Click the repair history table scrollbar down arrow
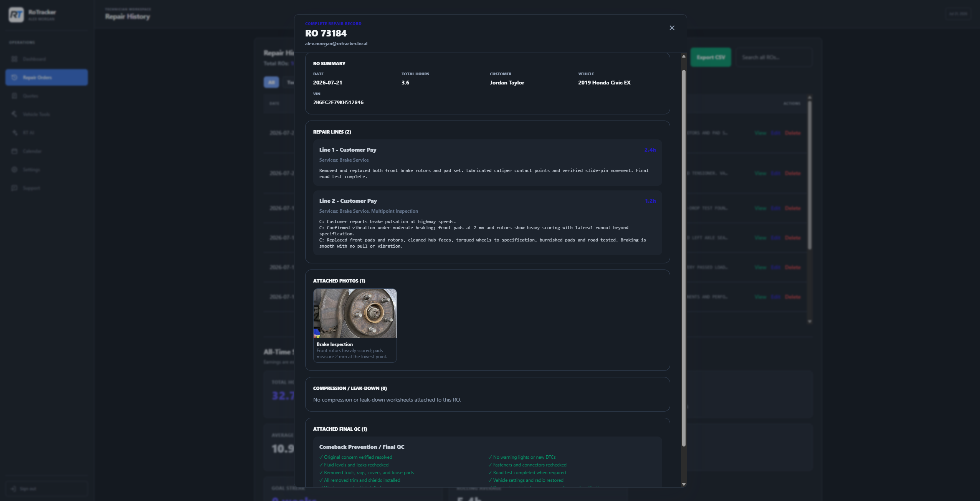 pyautogui.click(x=810, y=321)
